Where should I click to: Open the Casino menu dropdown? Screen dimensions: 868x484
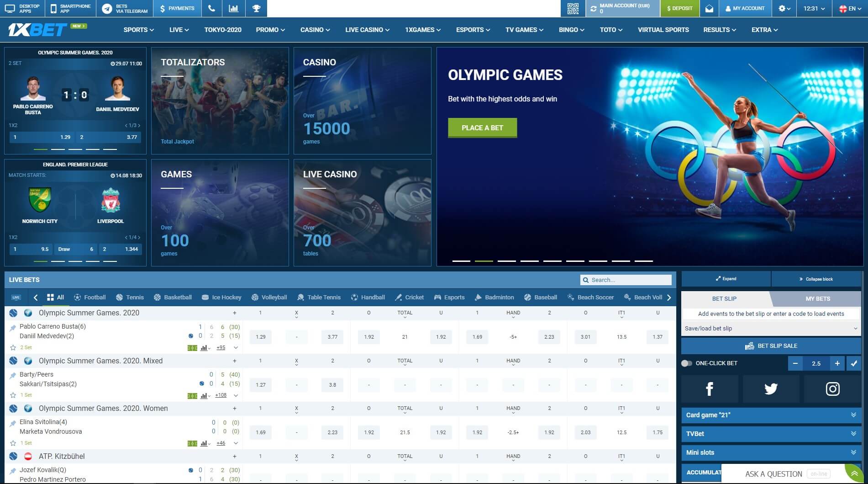point(315,30)
